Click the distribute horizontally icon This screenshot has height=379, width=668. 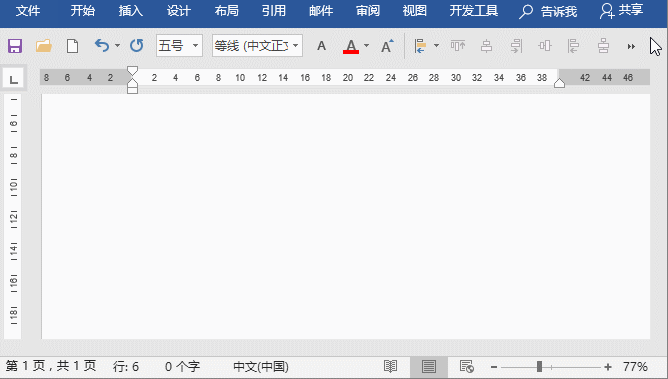tap(545, 46)
